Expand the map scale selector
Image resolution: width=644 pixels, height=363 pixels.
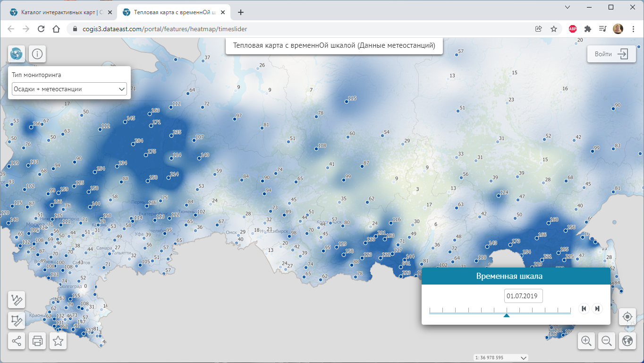pos(523,358)
